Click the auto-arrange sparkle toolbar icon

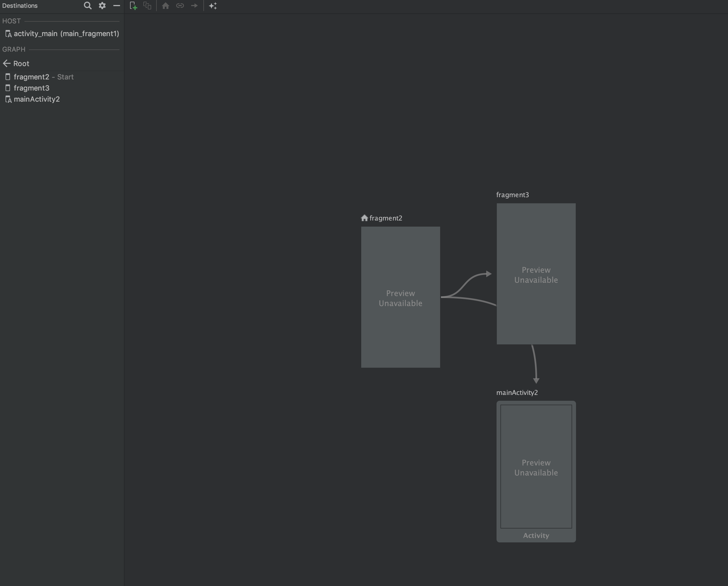coord(213,6)
